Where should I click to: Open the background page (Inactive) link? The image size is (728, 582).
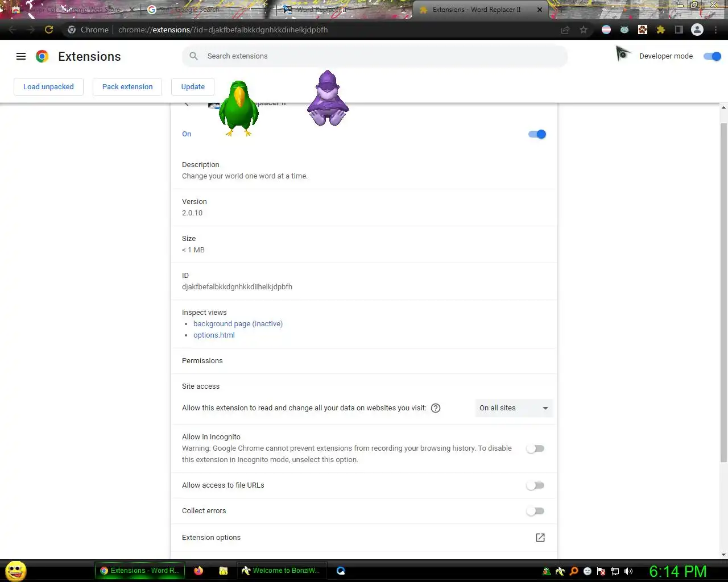tap(238, 324)
